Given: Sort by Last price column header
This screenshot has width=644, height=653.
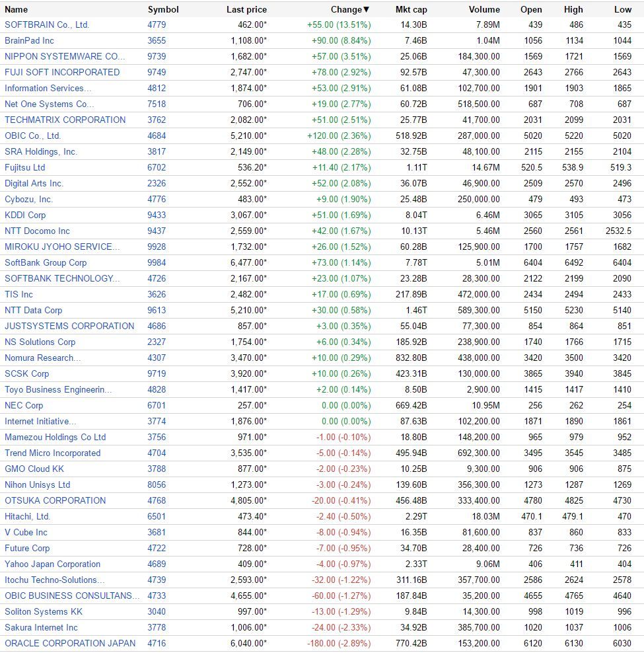Looking at the screenshot, I should coord(246,9).
